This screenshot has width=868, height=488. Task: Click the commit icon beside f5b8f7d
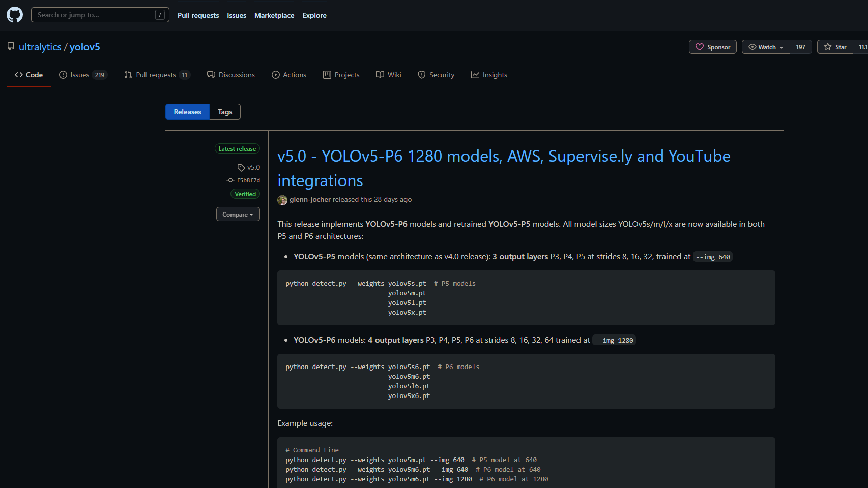(230, 180)
